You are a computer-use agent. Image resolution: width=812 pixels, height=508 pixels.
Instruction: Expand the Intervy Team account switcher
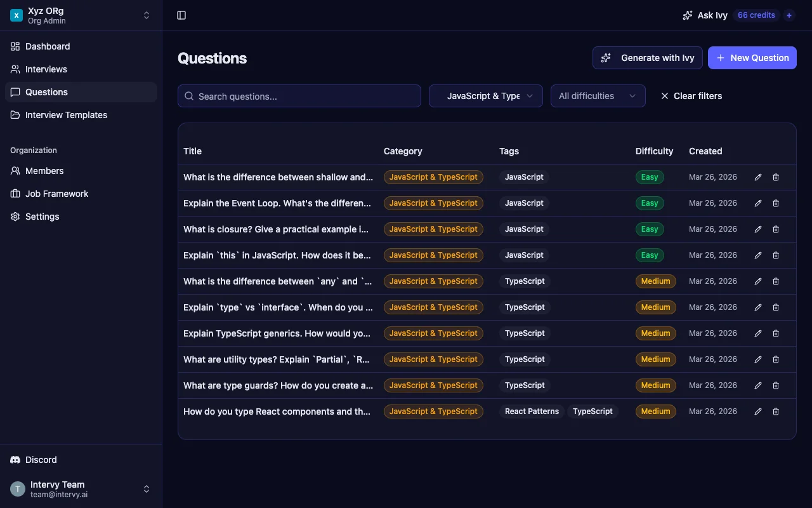tap(147, 488)
